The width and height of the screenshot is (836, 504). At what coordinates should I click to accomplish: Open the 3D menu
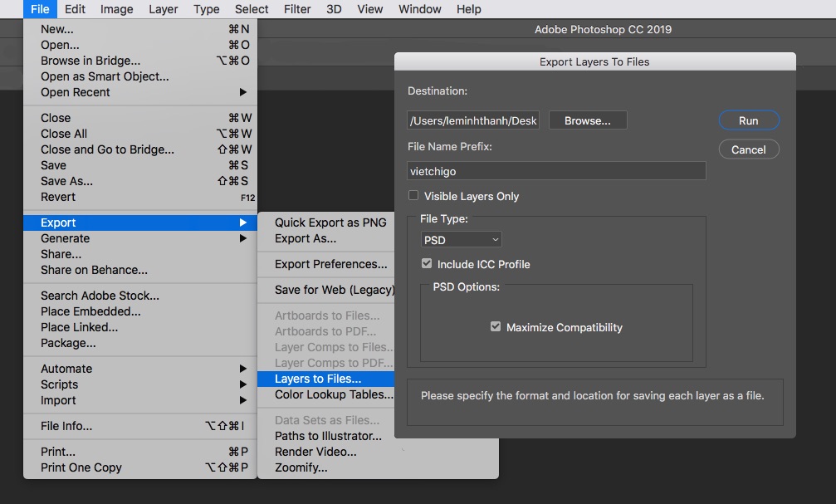click(334, 9)
